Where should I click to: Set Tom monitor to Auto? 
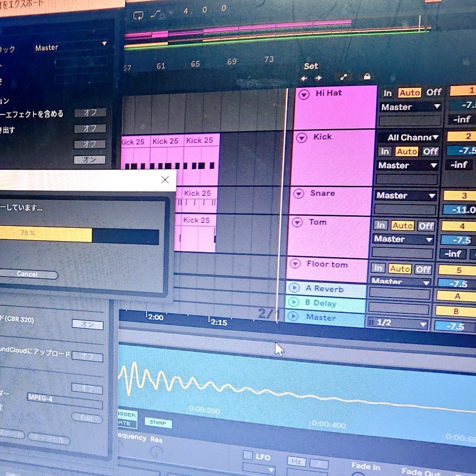pos(403,225)
